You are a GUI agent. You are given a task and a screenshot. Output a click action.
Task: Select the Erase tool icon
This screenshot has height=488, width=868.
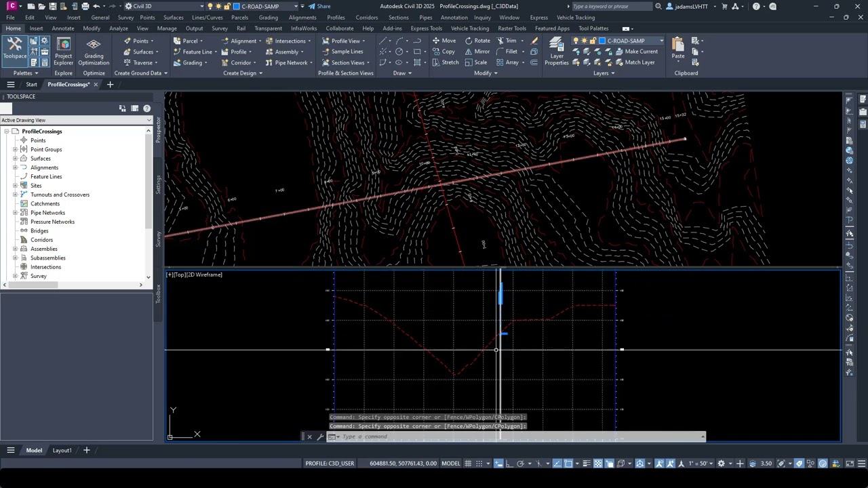pyautogui.click(x=534, y=41)
